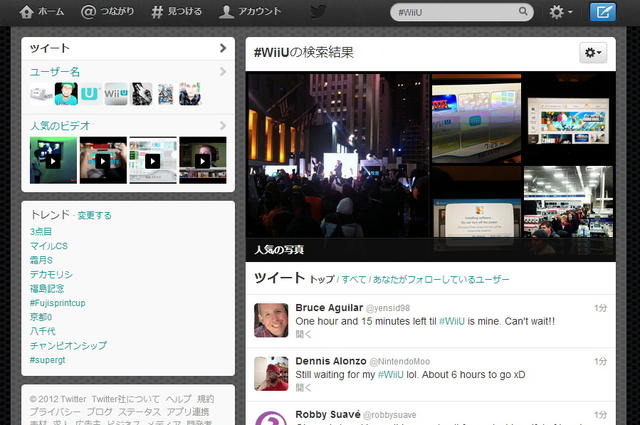Expand the 人気のビデオ section chevron
The image size is (640, 425).
[222, 125]
